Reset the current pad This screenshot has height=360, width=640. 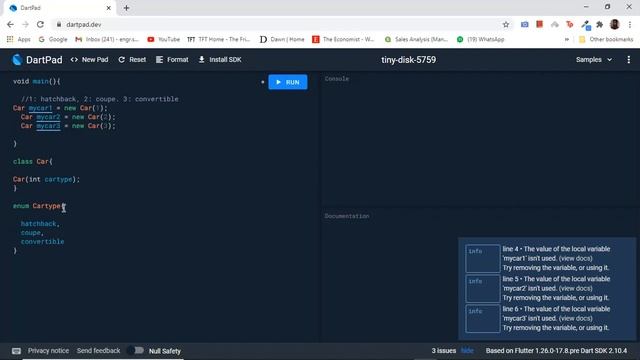tap(132, 60)
